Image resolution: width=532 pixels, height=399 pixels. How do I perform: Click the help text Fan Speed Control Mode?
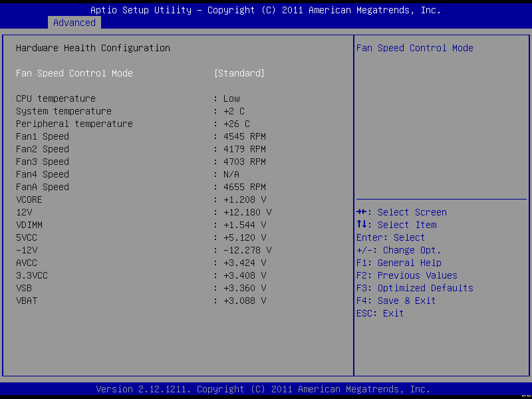click(414, 48)
